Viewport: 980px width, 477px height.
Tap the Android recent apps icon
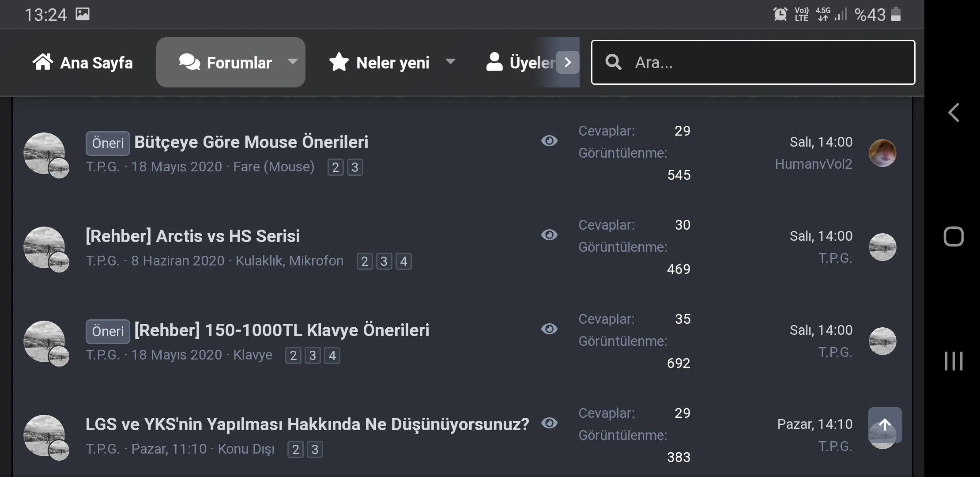[954, 361]
